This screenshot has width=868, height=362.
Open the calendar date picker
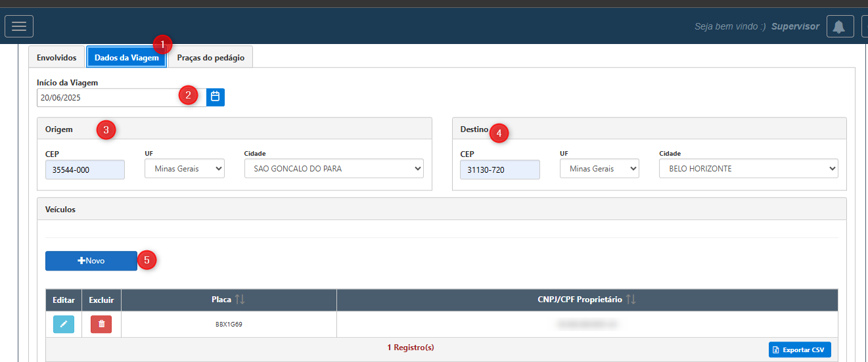pyautogui.click(x=215, y=97)
